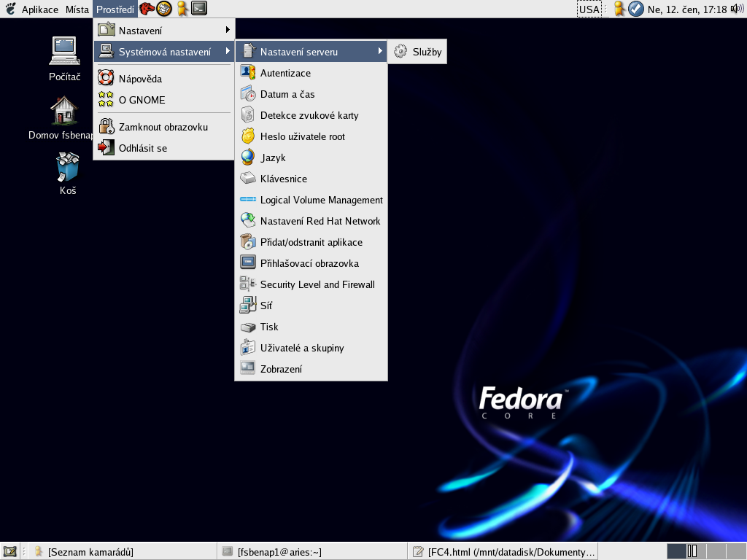Click the USA keyboard layout indicator
Image resolution: width=747 pixels, height=560 pixels.
pos(589,9)
